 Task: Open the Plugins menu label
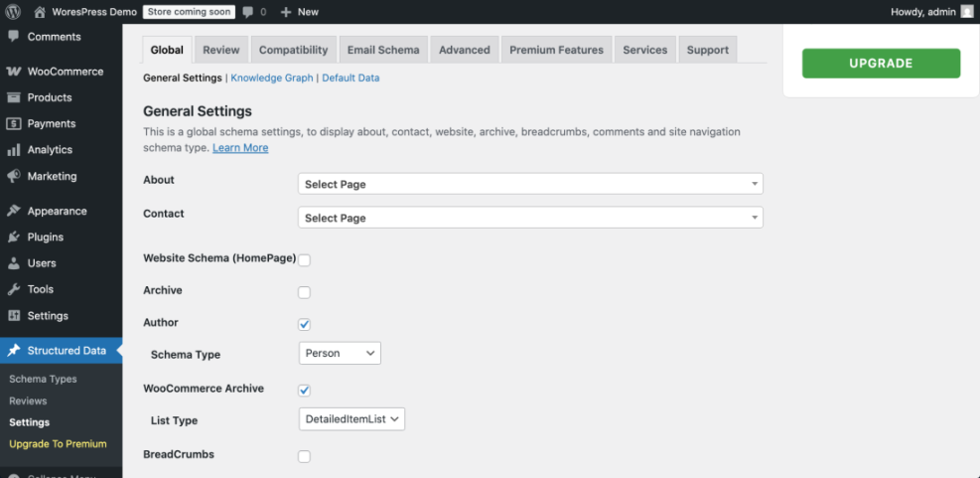click(46, 238)
